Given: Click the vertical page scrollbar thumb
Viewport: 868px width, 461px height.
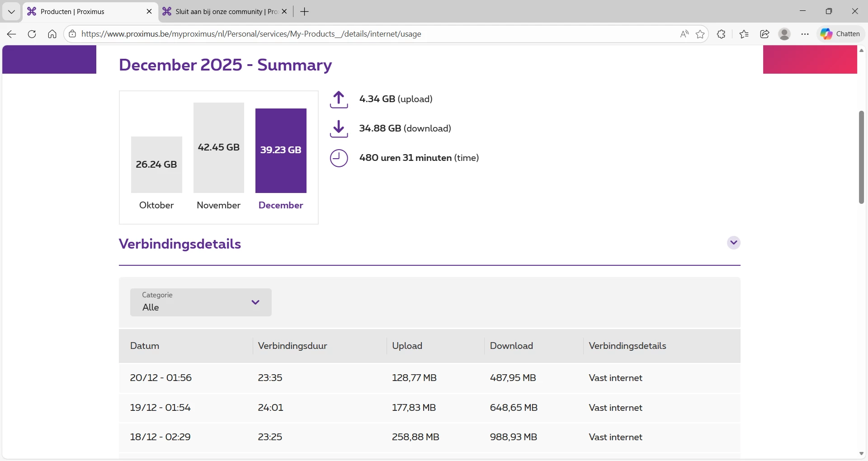Looking at the screenshot, I should pyautogui.click(x=861, y=157).
